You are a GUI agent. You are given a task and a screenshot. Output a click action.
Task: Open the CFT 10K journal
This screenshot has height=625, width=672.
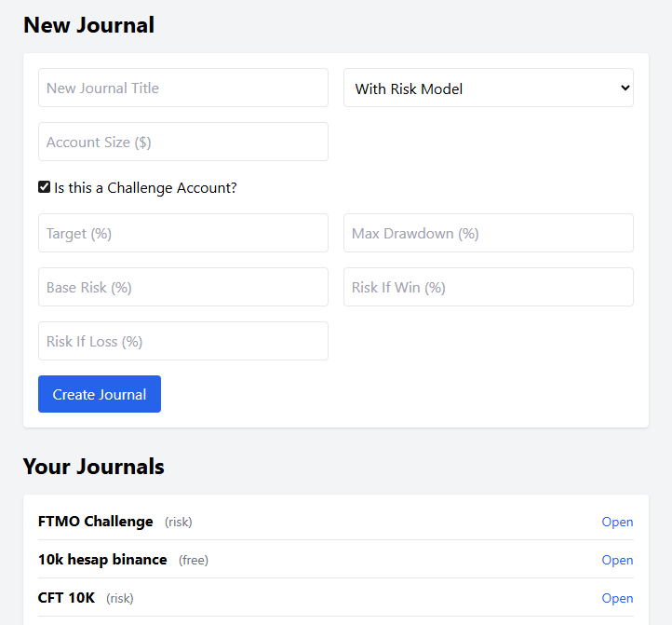[x=617, y=598]
